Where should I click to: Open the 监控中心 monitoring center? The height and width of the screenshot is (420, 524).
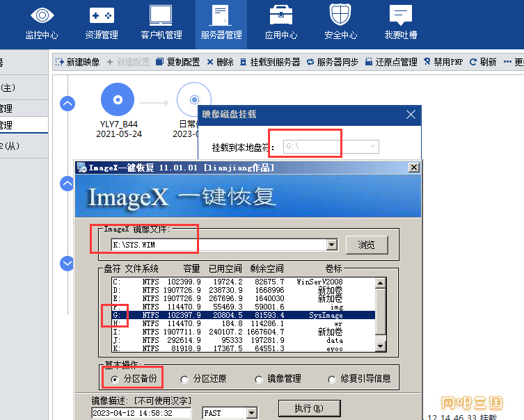point(42,24)
